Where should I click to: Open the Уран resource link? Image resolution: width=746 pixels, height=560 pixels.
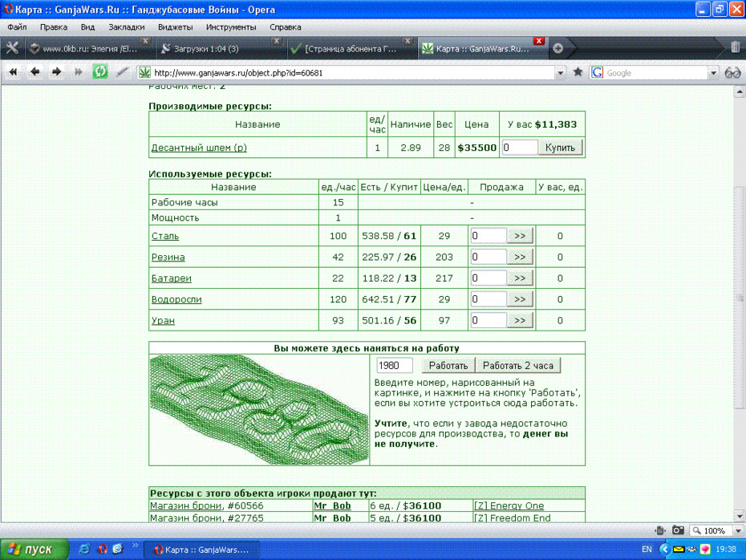point(163,321)
